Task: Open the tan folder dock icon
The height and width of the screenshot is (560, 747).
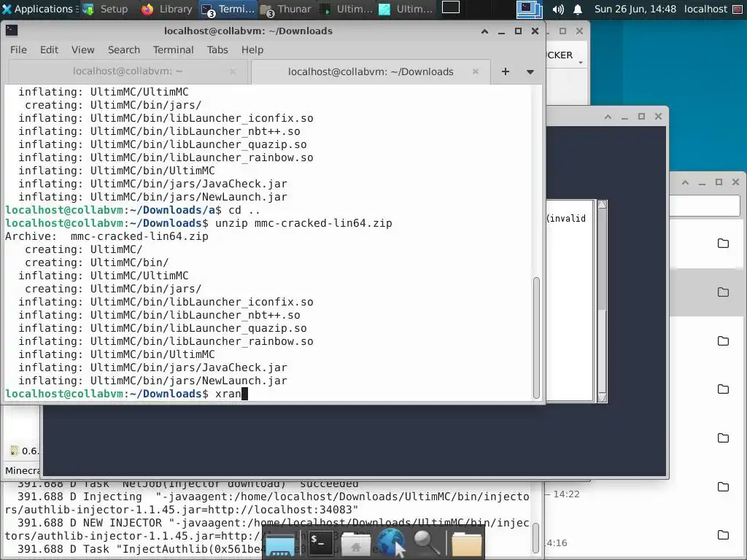Action: 466,544
